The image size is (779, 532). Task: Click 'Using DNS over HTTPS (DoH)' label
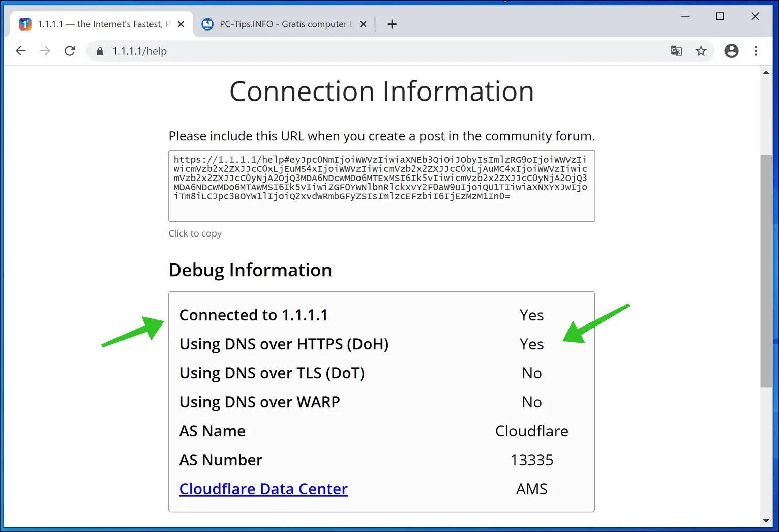click(284, 344)
